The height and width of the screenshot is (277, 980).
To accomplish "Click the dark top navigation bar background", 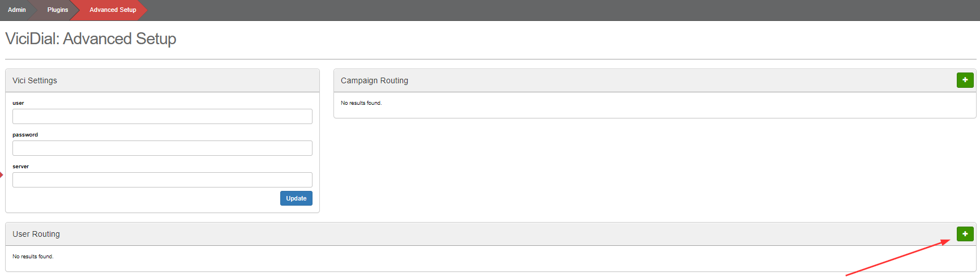I will (x=510, y=10).
